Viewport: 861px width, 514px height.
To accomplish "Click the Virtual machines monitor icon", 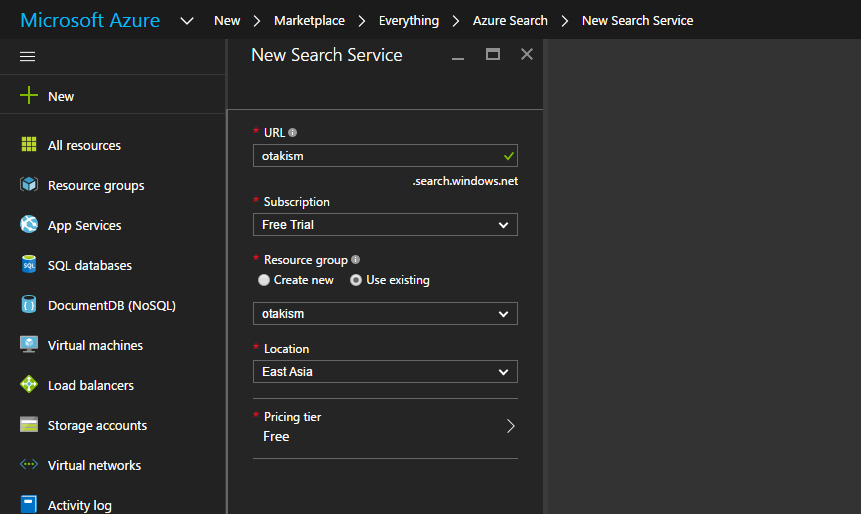I will (29, 345).
